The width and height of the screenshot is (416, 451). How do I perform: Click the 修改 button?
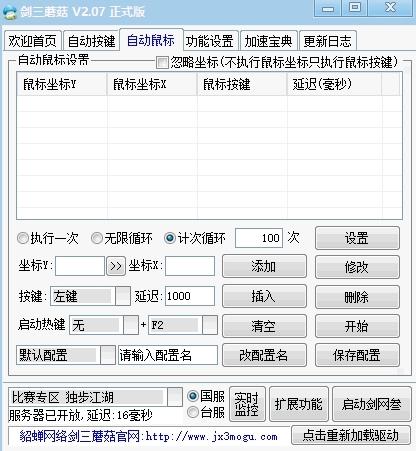[x=357, y=267]
